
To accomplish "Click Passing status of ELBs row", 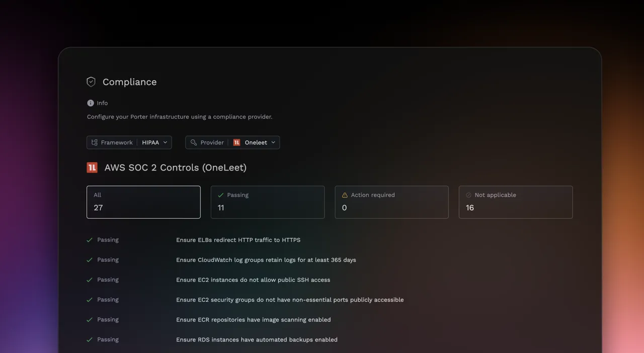I will tap(108, 240).
